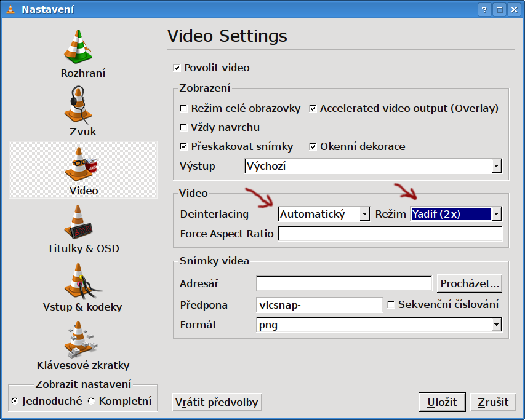Click the Procházet... browse button

(470, 283)
